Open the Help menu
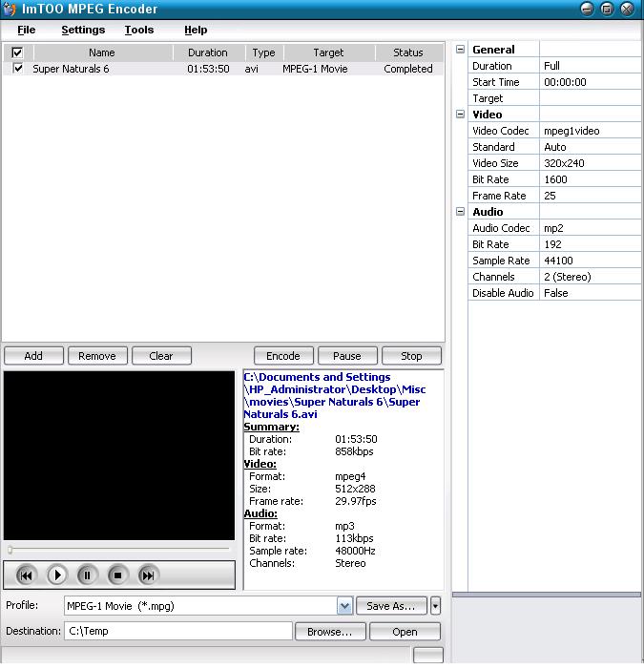 pos(196,30)
